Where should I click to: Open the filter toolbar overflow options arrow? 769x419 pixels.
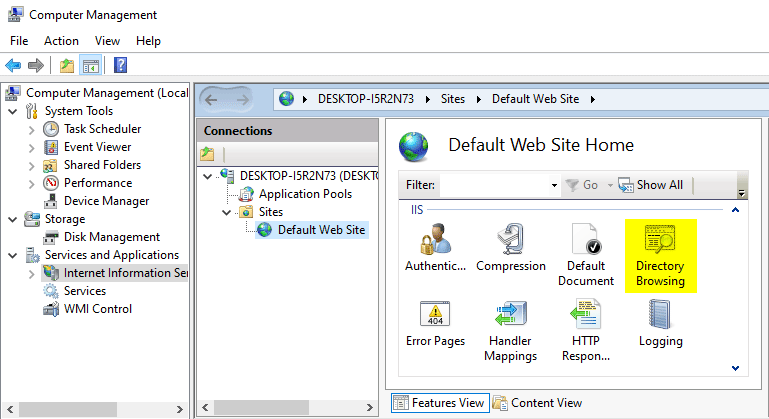click(x=742, y=193)
